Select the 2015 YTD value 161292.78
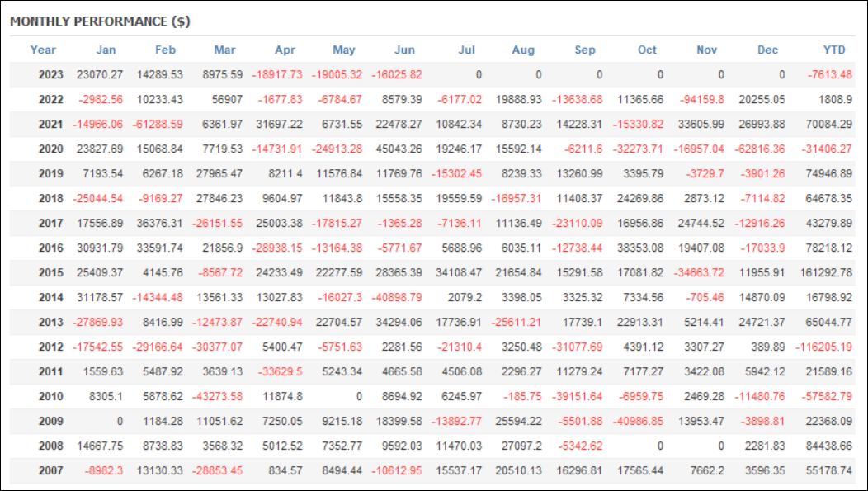 point(826,272)
